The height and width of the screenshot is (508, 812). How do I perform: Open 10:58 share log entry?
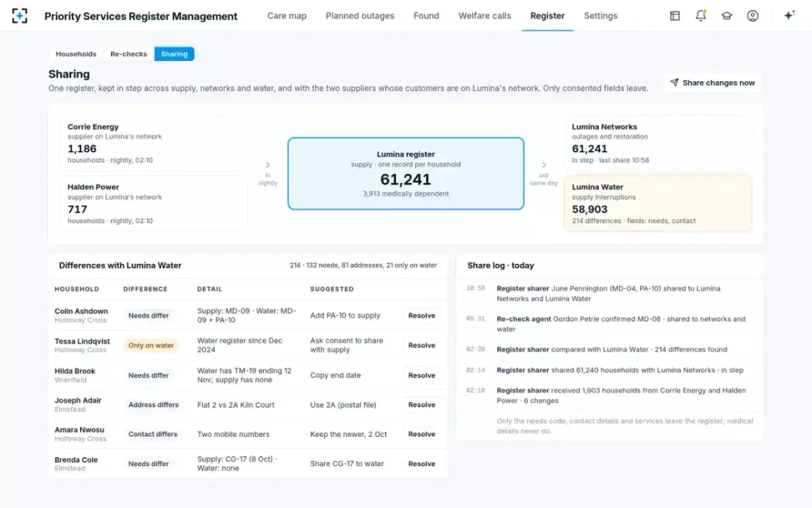click(610, 293)
